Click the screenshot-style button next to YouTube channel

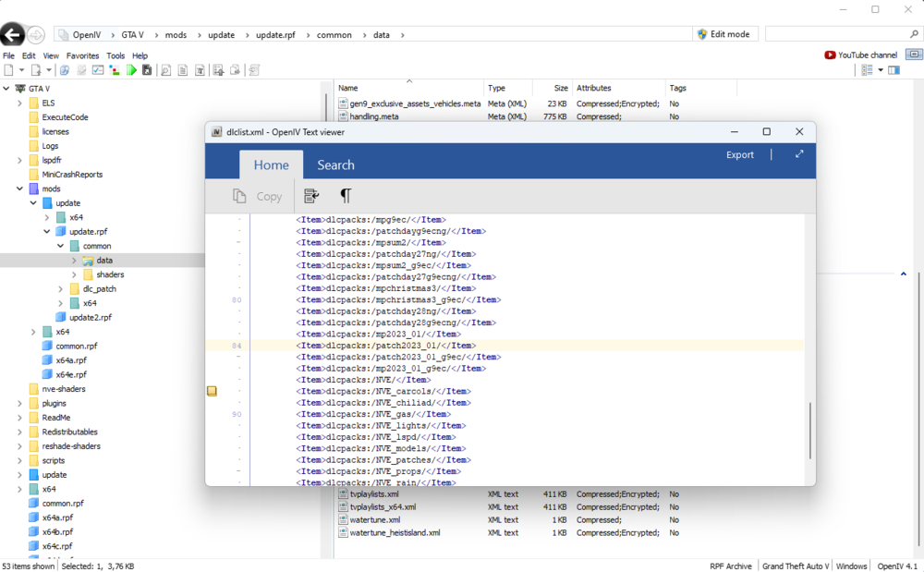(914, 55)
